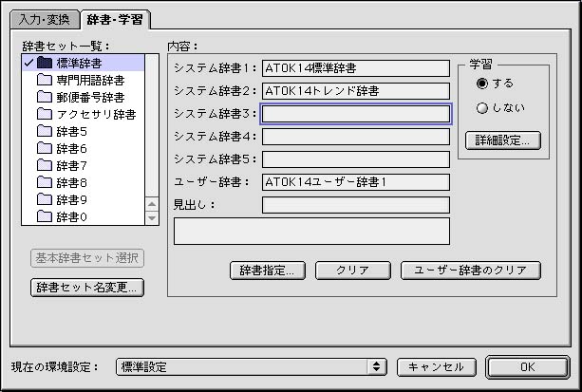The height and width of the screenshot is (392, 582).
Task: Open 辞書セット名変更... dialog
Action: pos(87,288)
